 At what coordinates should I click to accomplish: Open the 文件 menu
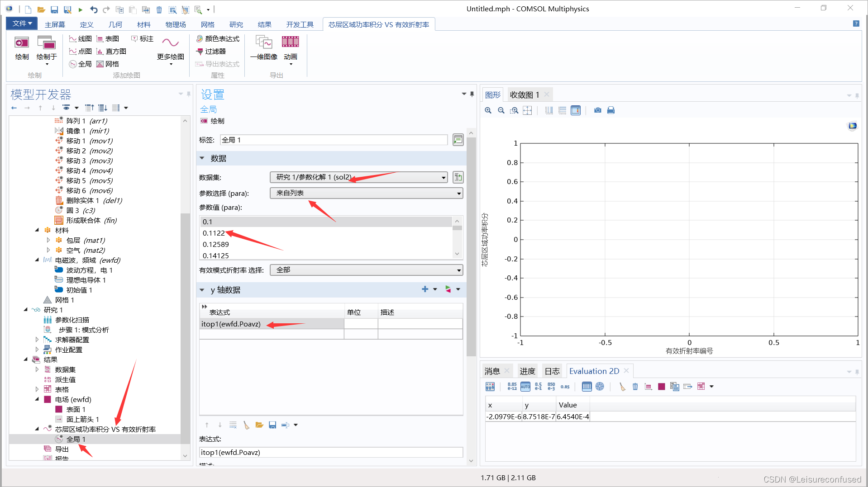click(22, 24)
